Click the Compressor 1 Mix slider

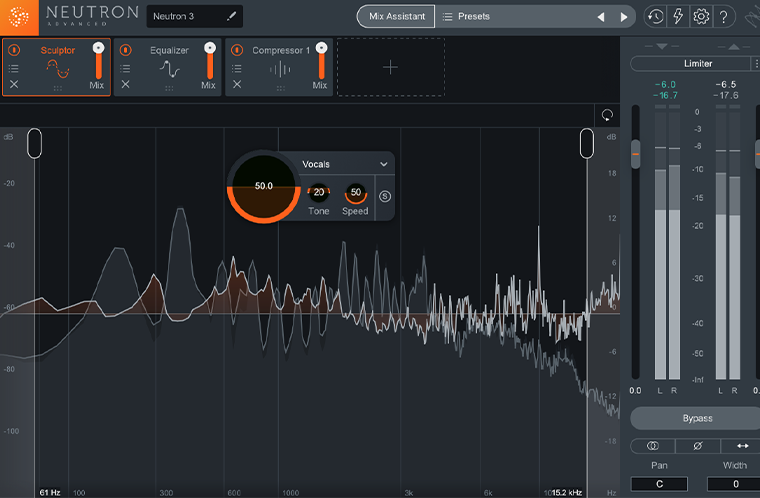[x=321, y=61]
